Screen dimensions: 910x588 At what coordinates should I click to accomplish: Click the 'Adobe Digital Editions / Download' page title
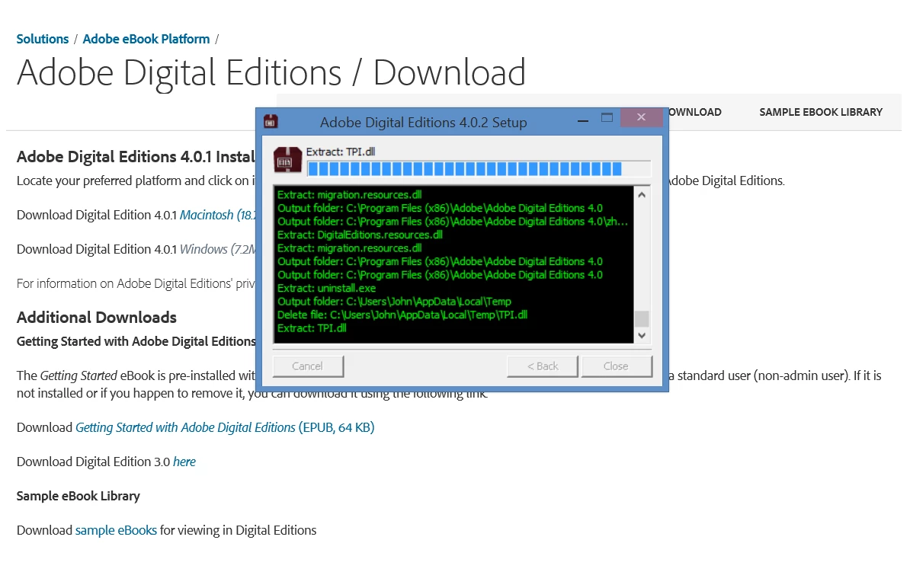pyautogui.click(x=271, y=73)
